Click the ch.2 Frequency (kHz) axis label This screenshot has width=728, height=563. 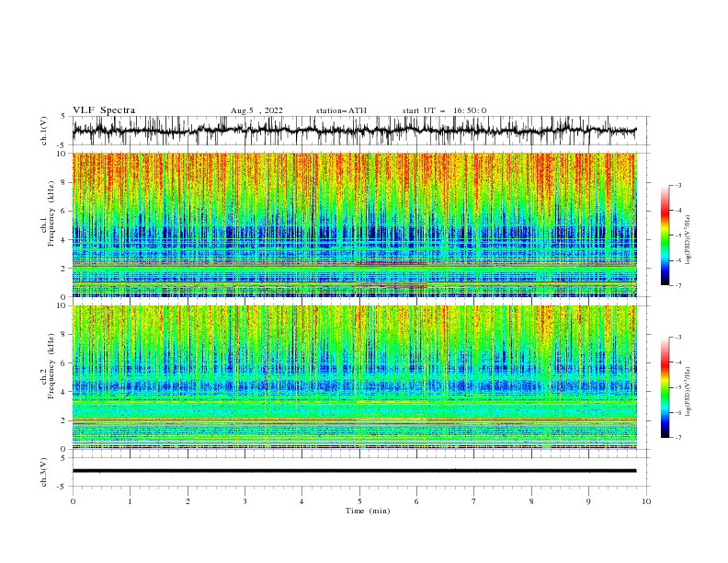click(48, 366)
